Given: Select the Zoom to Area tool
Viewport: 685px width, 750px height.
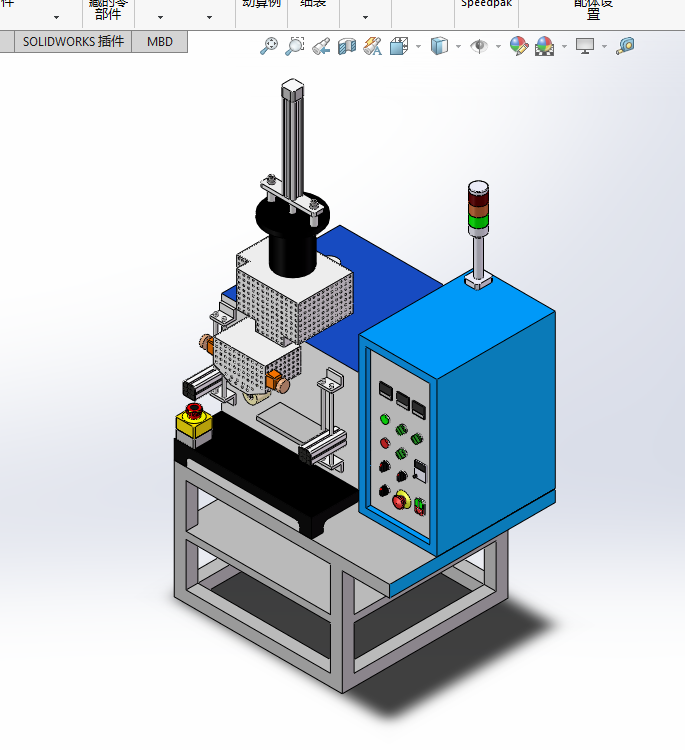Looking at the screenshot, I should tap(295, 46).
